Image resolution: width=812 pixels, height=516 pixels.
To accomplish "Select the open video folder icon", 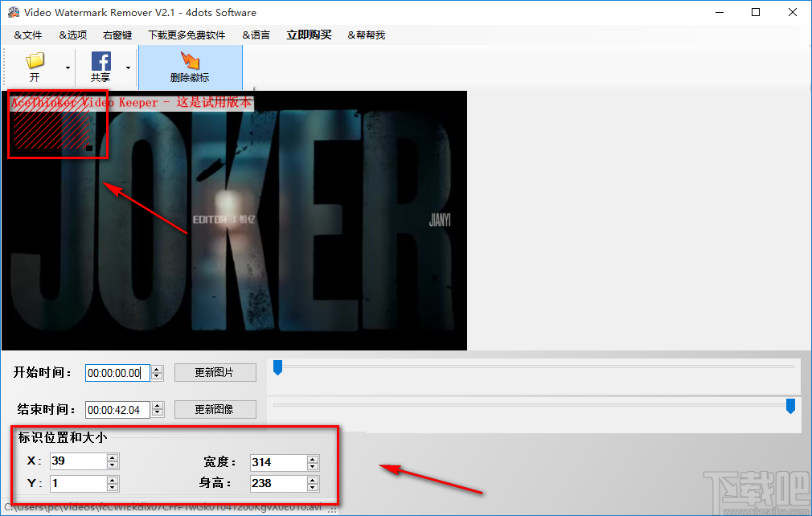I will tap(35, 60).
